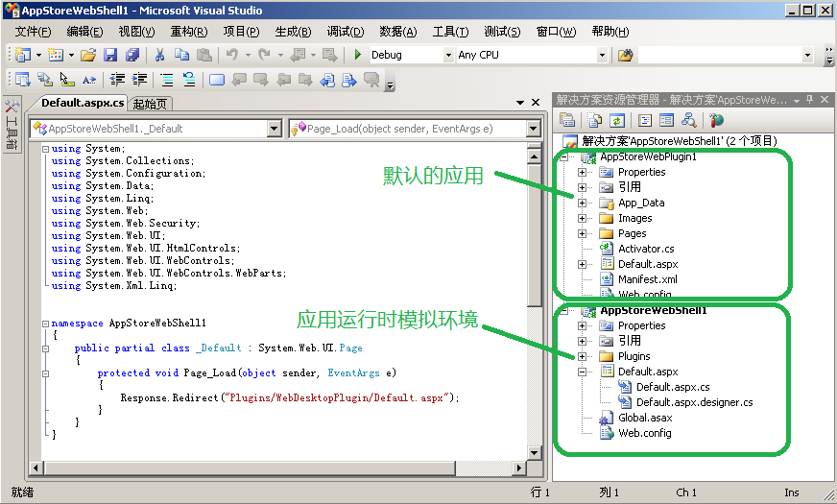Collapse the using directives region in code
The height and width of the screenshot is (504, 837).
pyautogui.click(x=45, y=149)
